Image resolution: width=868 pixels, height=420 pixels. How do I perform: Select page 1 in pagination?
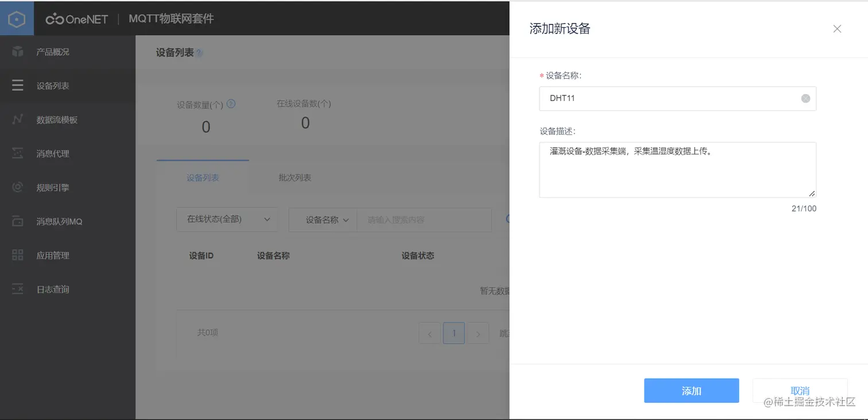(454, 333)
